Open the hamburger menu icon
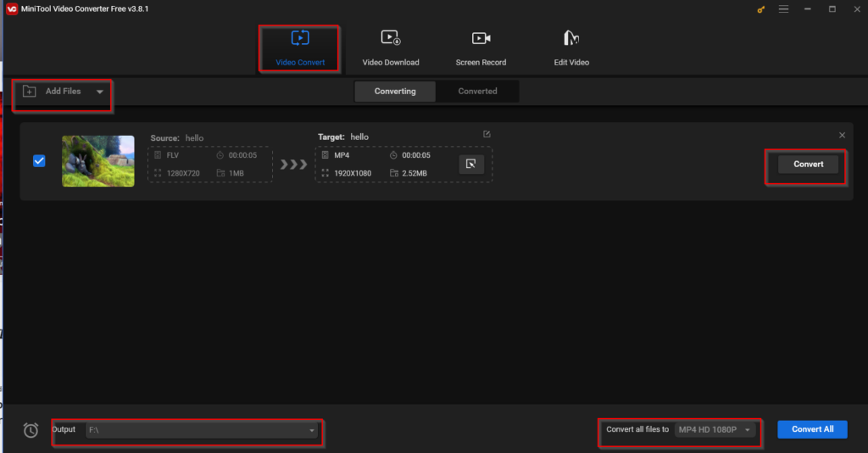The image size is (868, 453). (783, 9)
